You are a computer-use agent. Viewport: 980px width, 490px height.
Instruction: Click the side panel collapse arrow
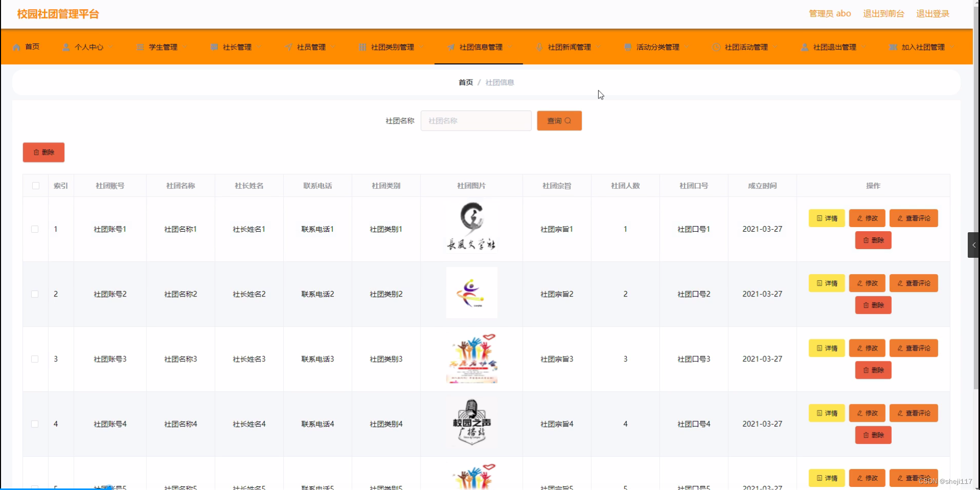973,245
